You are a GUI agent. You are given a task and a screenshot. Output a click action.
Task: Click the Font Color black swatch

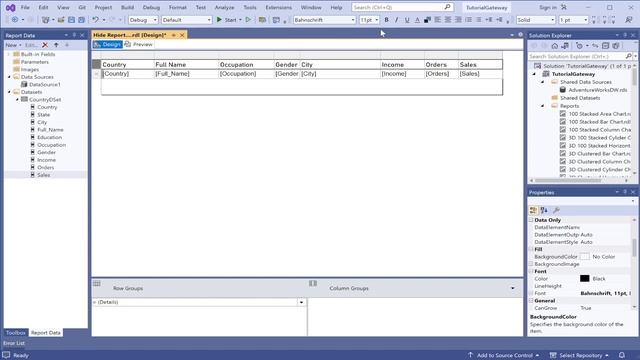pos(584,278)
